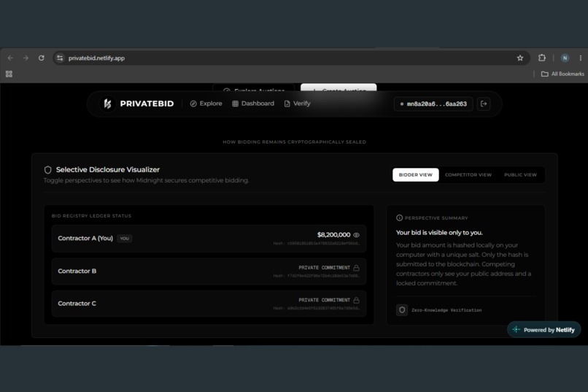Bookmark this page with the star
Image resolution: width=588 pixels, height=392 pixels.
click(x=520, y=58)
